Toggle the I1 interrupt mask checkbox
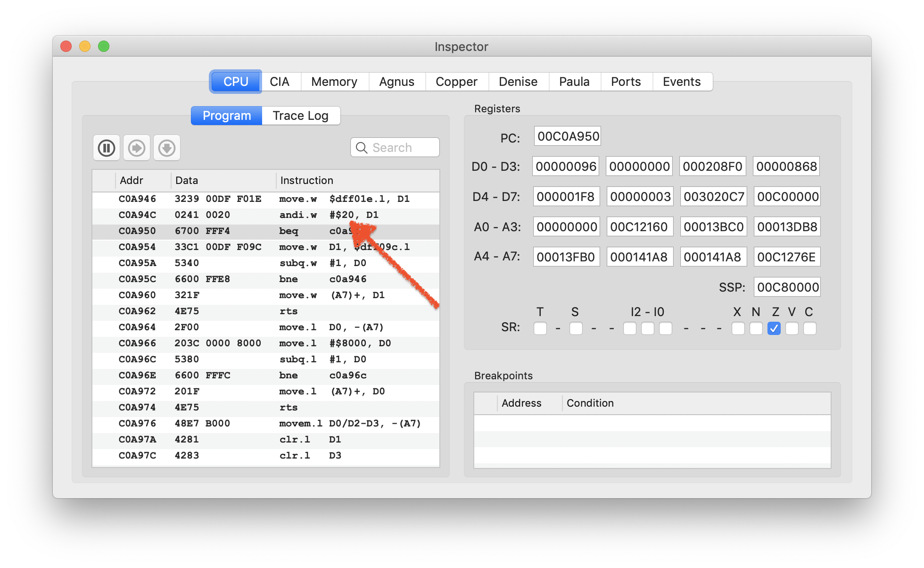This screenshot has width=924, height=568. (x=647, y=328)
